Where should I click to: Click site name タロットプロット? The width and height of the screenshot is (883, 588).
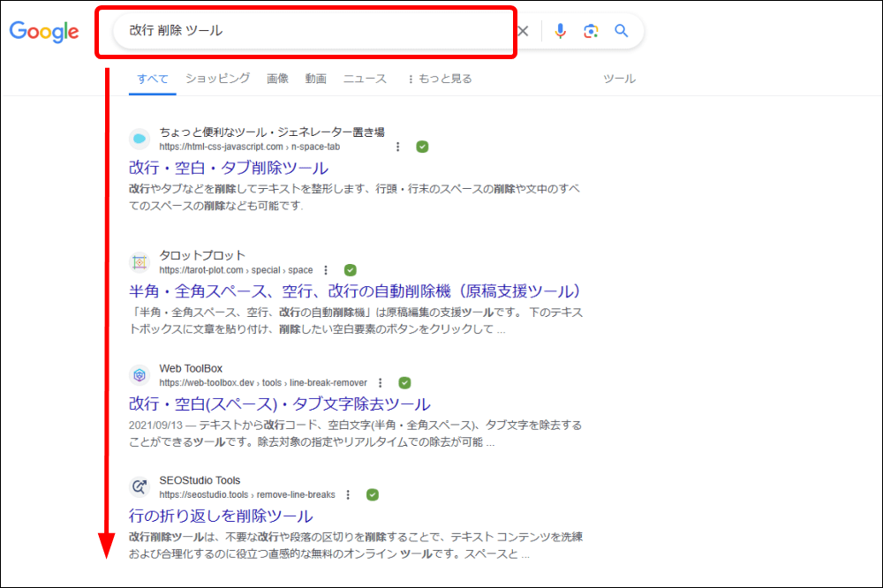pos(202,255)
